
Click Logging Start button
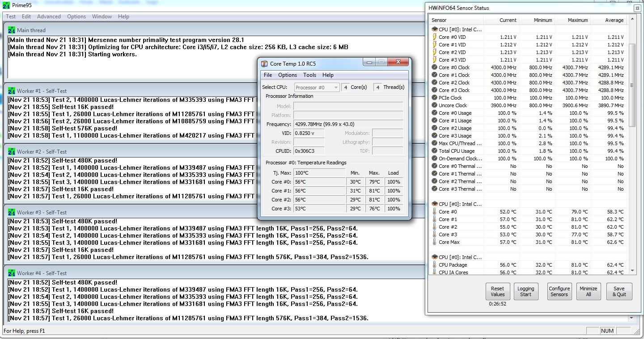coord(525,291)
